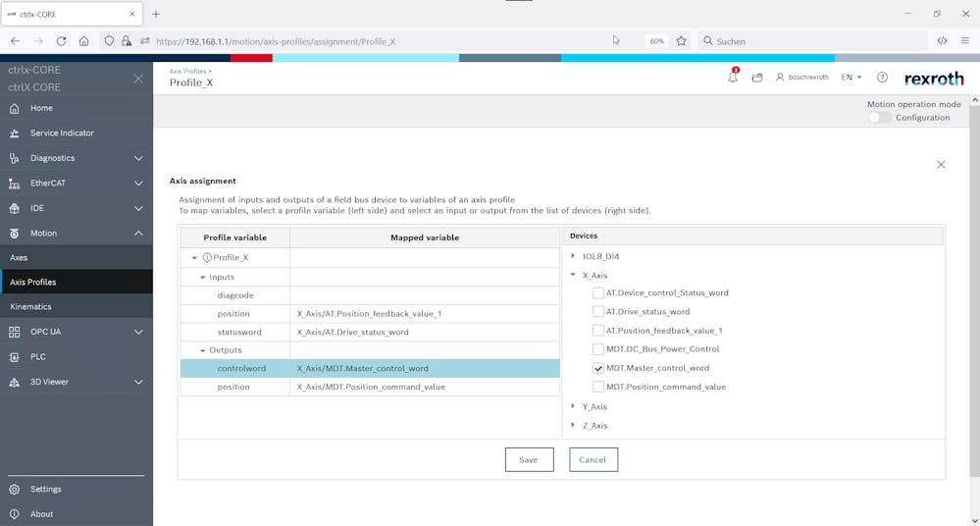This screenshot has width=980, height=526.
Task: Open the help question mark icon
Action: pos(882,78)
